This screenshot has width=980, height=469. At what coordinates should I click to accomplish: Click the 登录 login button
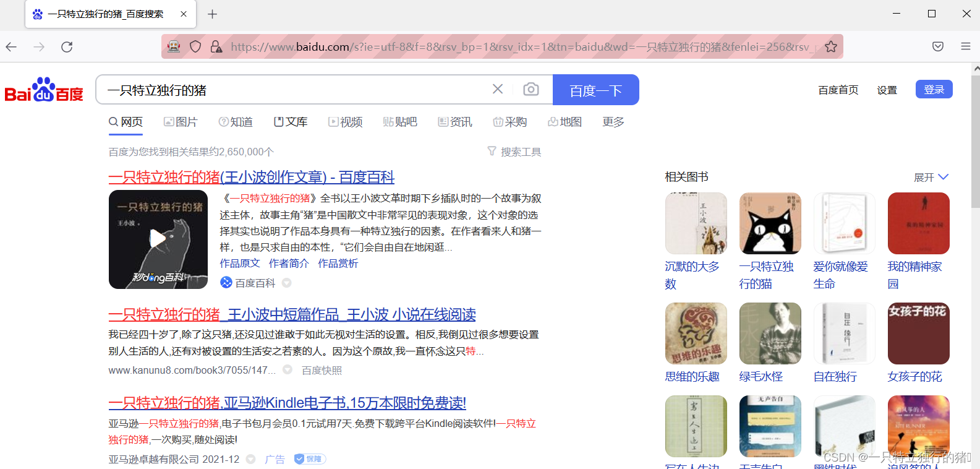(x=934, y=89)
